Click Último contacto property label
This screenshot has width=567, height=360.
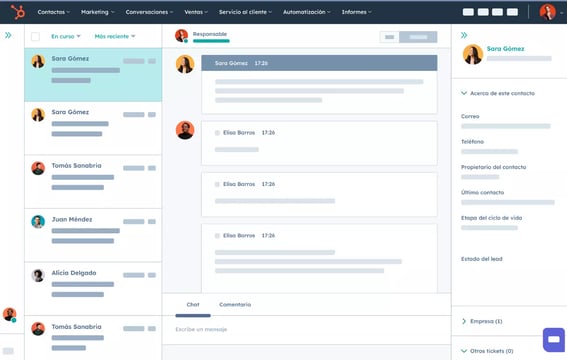click(x=482, y=192)
